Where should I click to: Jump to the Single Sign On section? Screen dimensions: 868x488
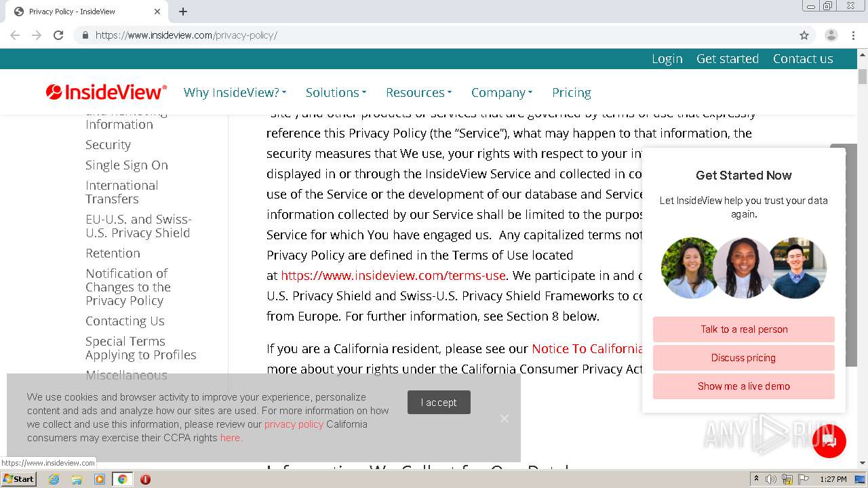[x=127, y=165]
